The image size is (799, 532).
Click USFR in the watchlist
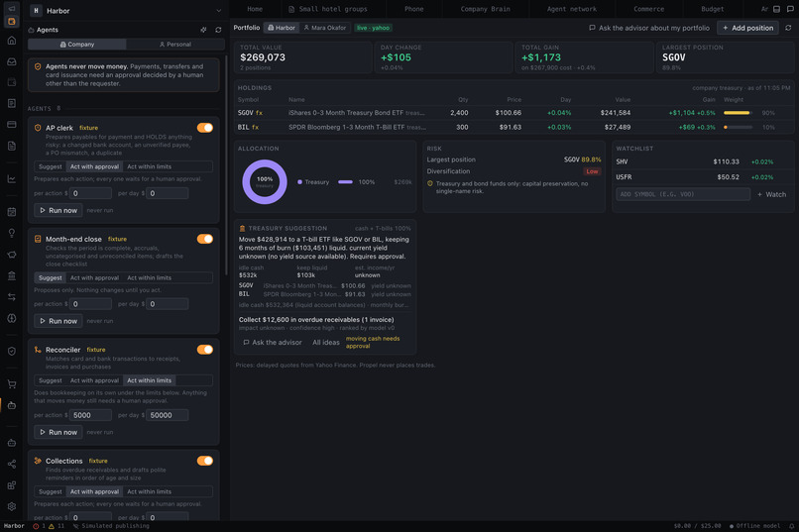coord(624,177)
